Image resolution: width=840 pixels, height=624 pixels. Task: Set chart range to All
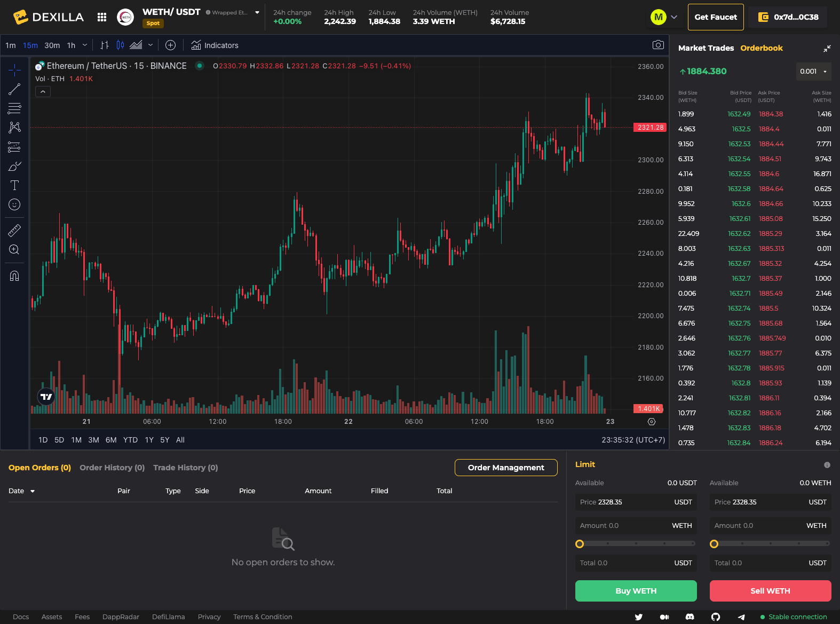[180, 440]
